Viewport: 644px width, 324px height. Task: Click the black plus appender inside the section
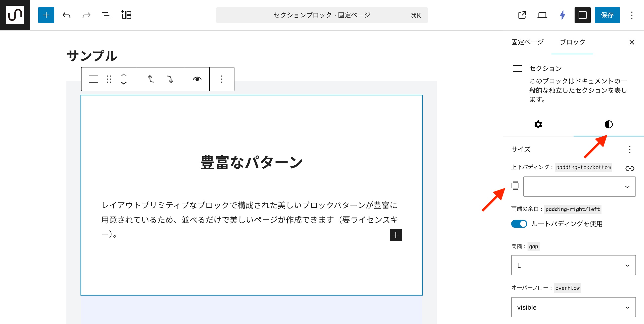[396, 235]
